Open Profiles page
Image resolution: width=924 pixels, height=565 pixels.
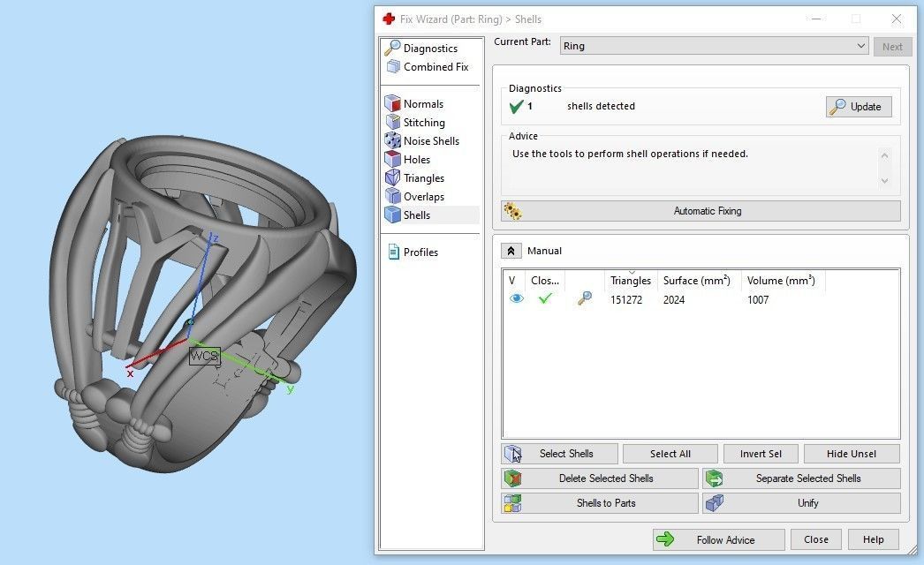(420, 252)
